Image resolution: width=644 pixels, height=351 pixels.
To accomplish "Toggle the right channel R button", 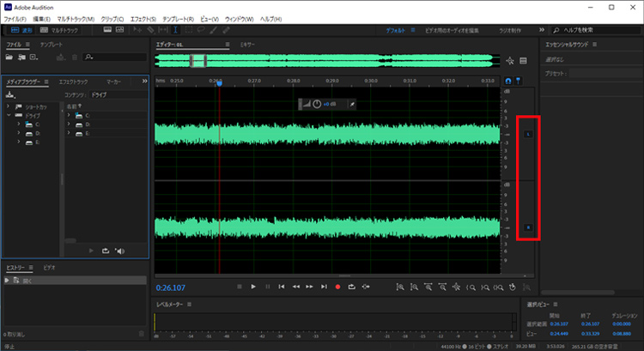I will [528, 227].
